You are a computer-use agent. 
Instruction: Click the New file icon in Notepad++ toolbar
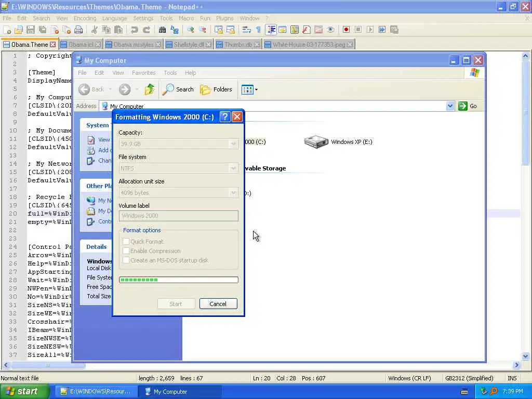[7, 30]
